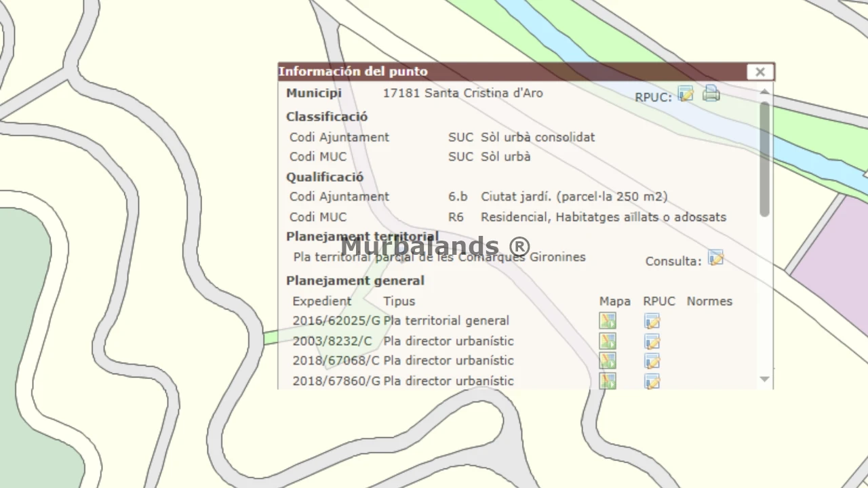Click the dark green zone at map's left edge
This screenshot has height=488, width=868.
(x=27, y=339)
